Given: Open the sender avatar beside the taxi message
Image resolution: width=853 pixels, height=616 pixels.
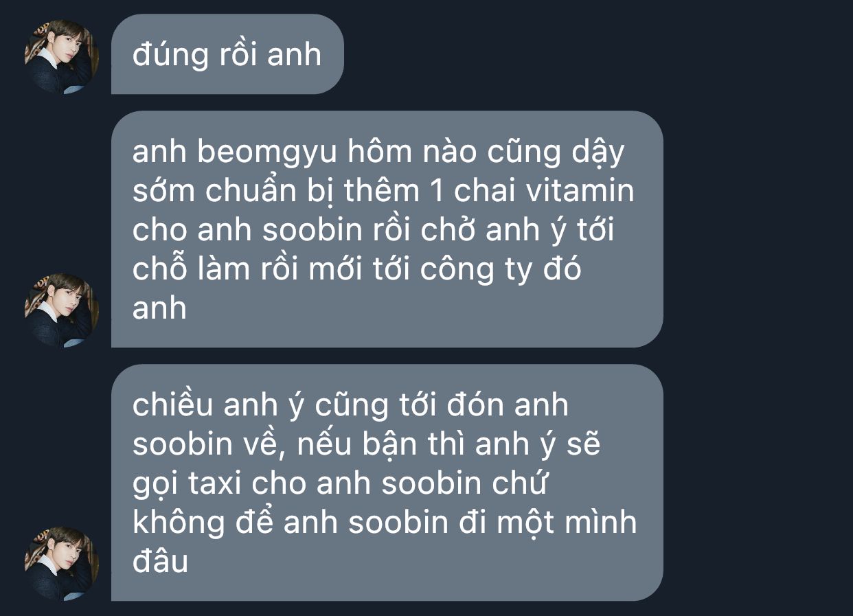Looking at the screenshot, I should point(62,563).
